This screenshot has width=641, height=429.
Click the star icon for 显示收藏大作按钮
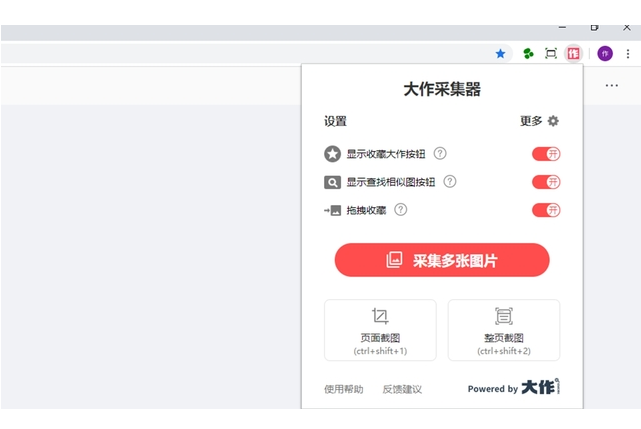[332, 154]
